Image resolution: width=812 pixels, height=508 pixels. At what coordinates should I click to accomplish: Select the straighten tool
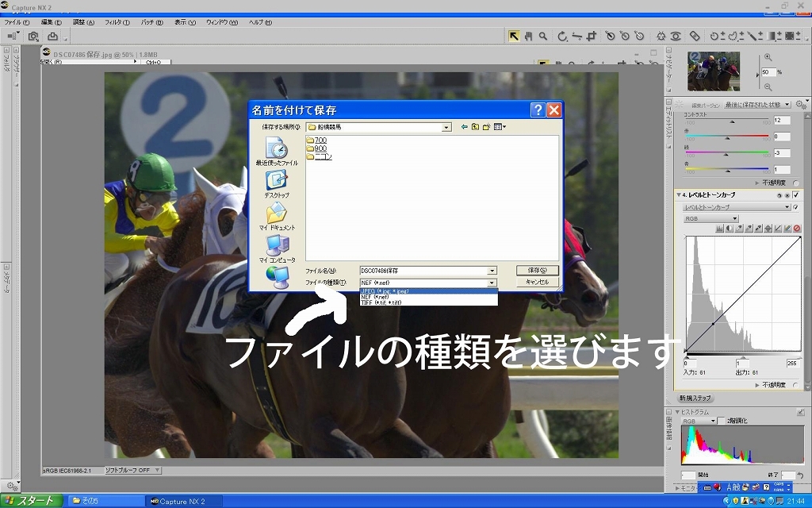[577, 36]
